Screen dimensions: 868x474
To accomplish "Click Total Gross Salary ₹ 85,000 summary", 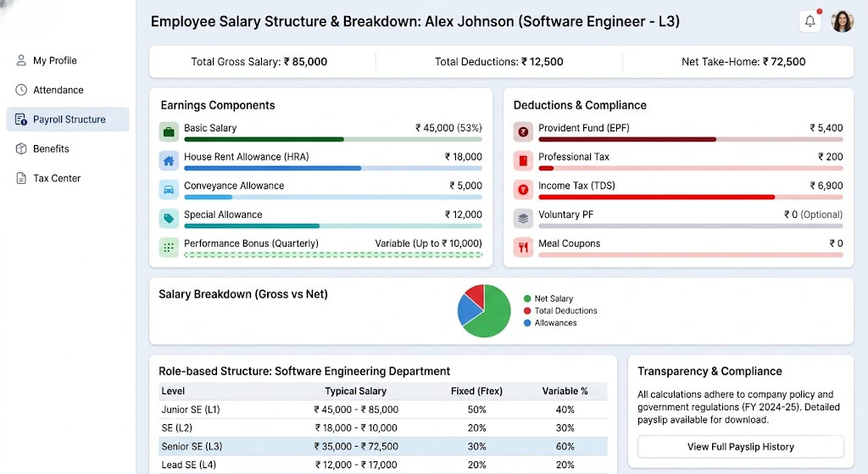I will pos(259,62).
